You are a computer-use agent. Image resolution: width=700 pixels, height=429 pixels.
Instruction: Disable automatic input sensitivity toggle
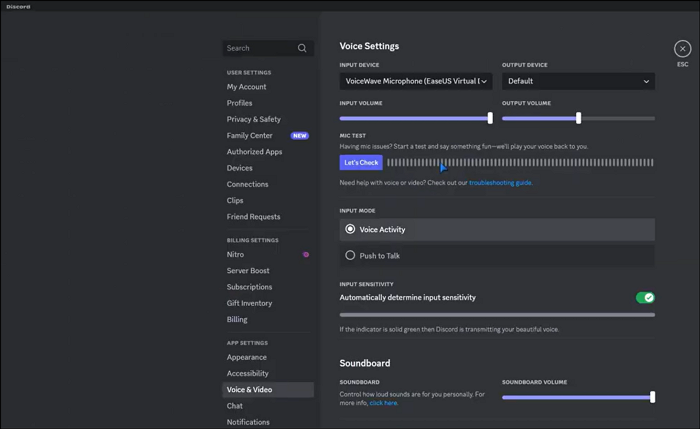tap(645, 297)
